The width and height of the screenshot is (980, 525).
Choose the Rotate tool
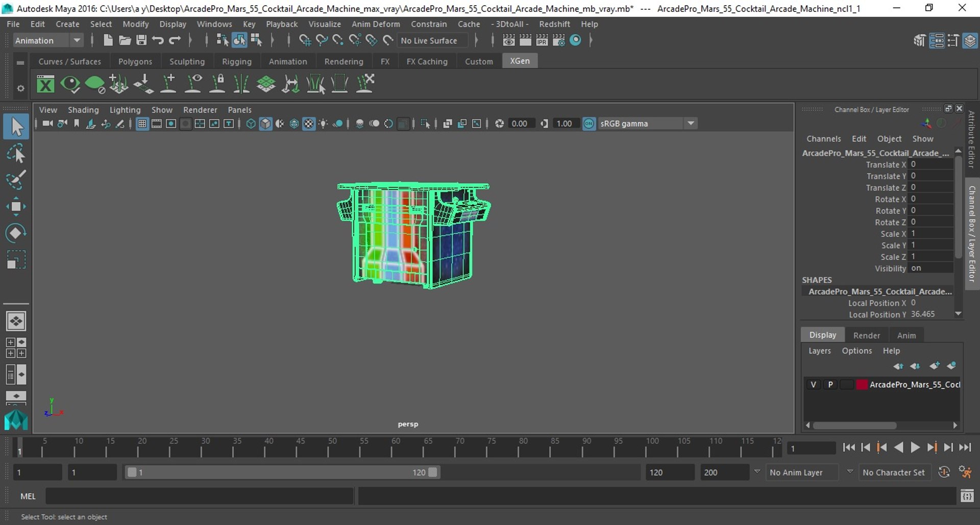tap(16, 233)
